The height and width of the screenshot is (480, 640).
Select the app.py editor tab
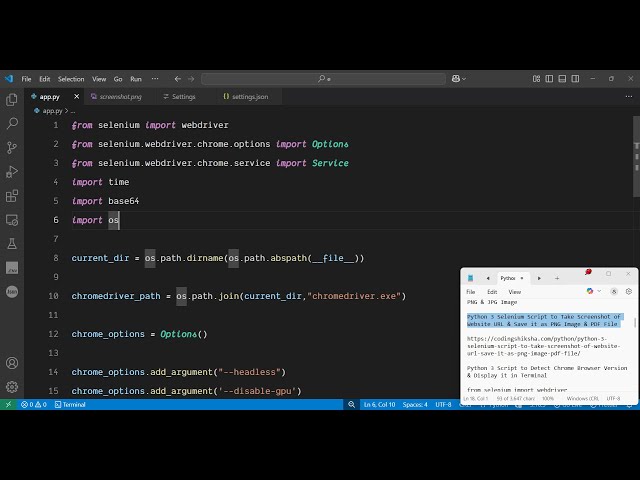[x=49, y=97]
